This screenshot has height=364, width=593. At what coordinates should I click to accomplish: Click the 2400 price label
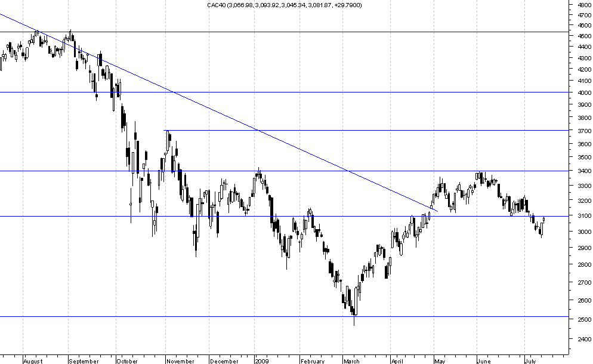584,339
